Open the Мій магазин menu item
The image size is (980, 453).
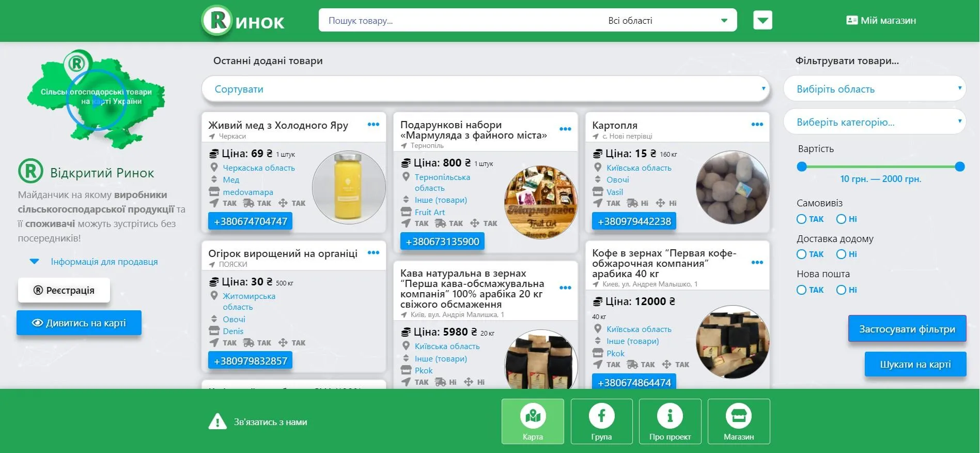pyautogui.click(x=881, y=21)
